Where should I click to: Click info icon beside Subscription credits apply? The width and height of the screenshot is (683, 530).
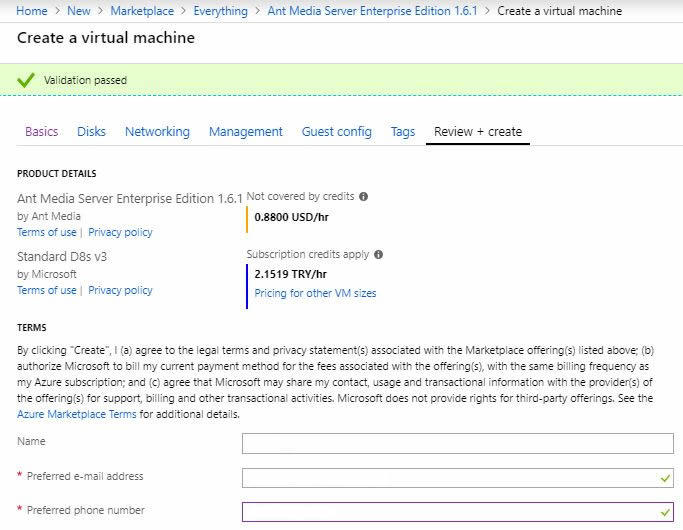point(379,254)
